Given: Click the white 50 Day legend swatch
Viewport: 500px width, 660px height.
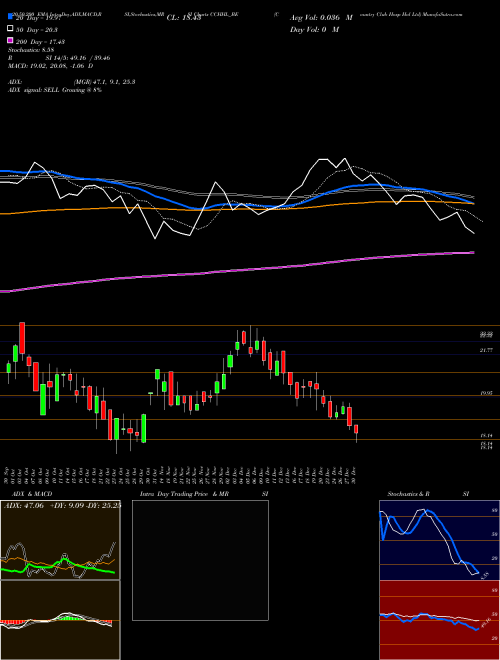Looking at the screenshot, I should tap(10, 29).
